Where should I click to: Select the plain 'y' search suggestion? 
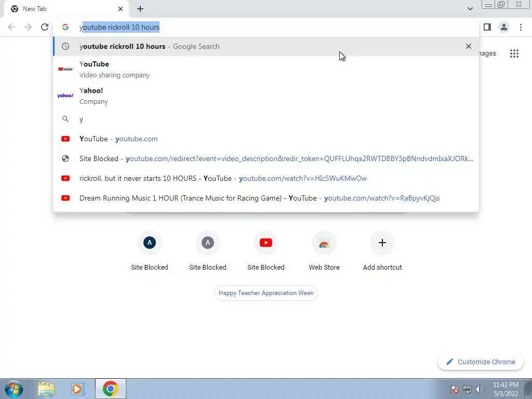265,119
